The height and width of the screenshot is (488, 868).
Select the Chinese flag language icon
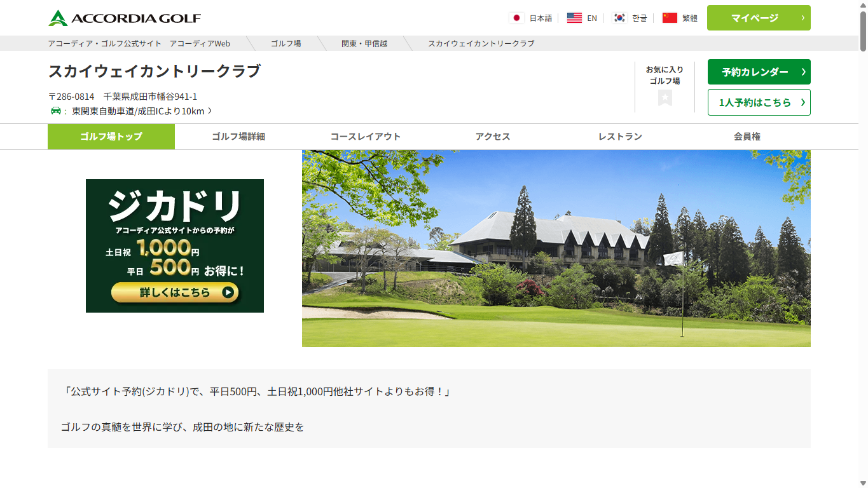[x=670, y=18]
